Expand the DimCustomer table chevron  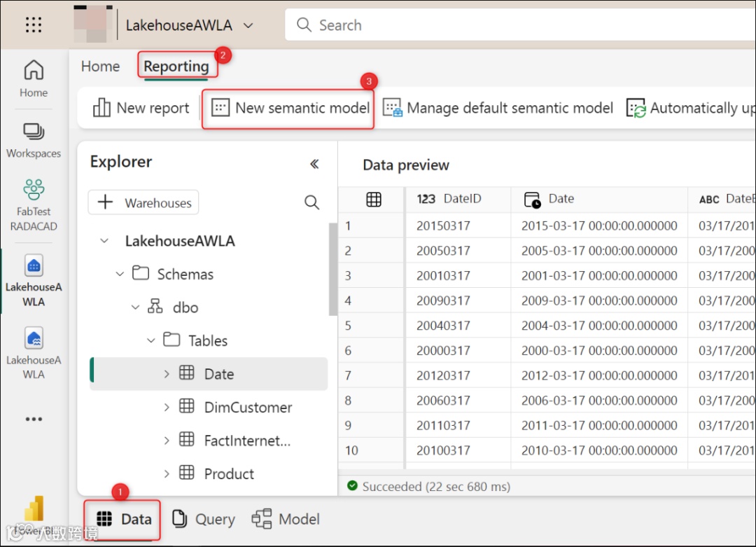pos(167,407)
